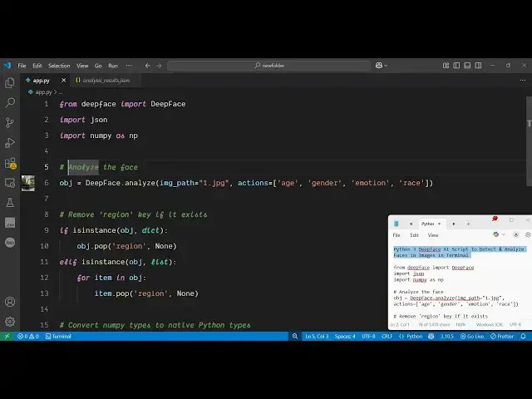Open the notifications bell in the status bar
532x399 pixels.
[523, 336]
